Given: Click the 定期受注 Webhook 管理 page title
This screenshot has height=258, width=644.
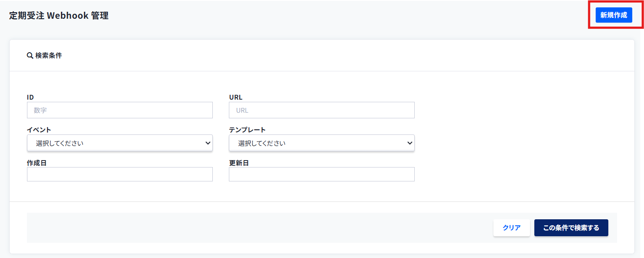Looking at the screenshot, I should tap(59, 16).
